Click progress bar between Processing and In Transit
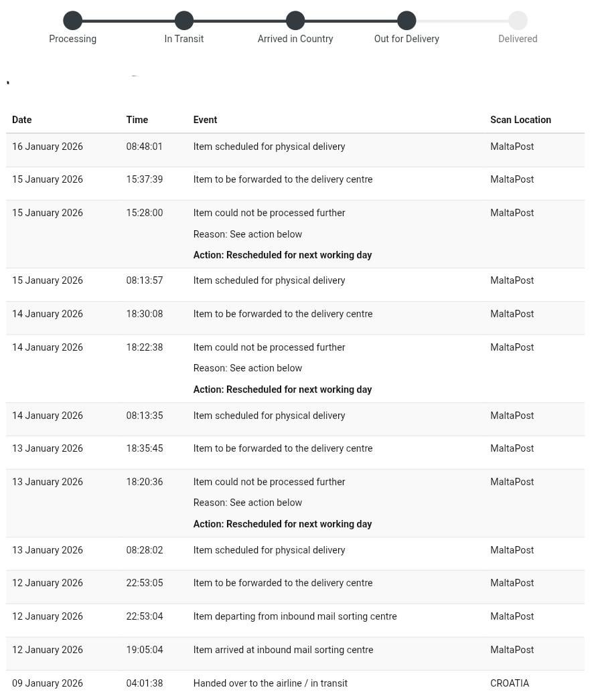Viewport: 594px width, 700px height. [128, 21]
